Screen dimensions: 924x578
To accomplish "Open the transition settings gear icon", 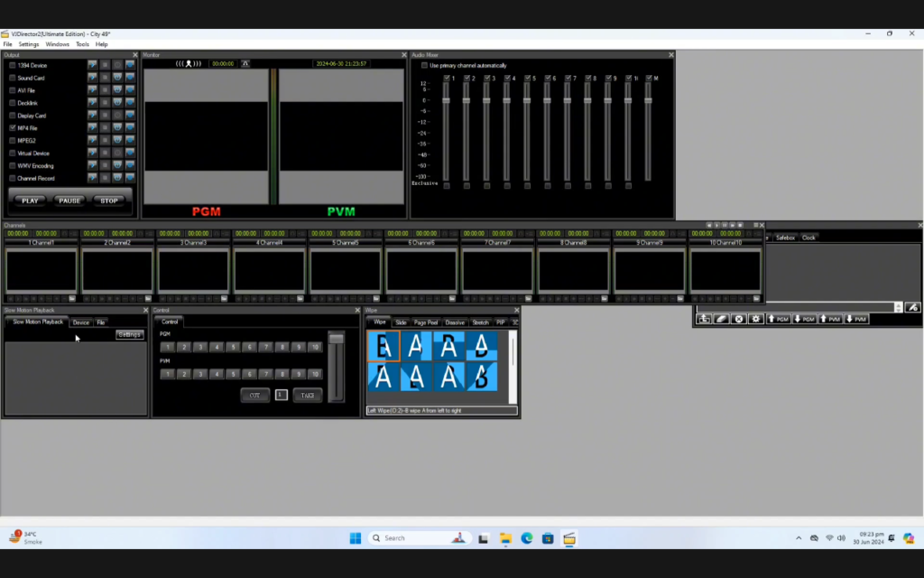I will coord(756,319).
